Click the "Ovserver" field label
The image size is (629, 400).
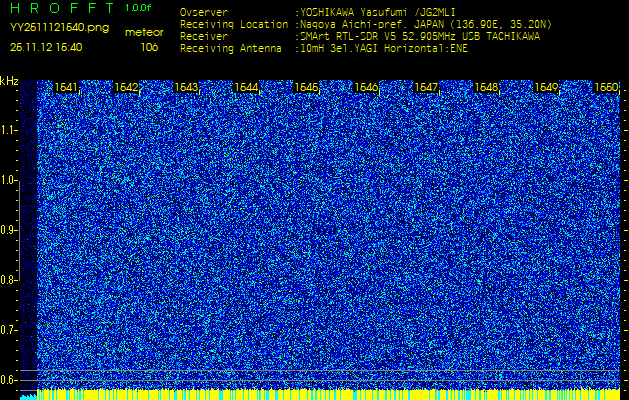[x=204, y=13]
